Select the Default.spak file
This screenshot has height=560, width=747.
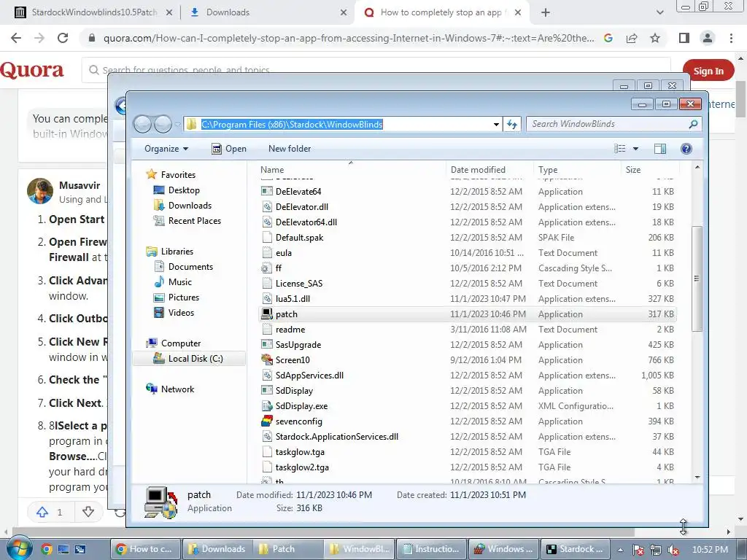pos(299,238)
